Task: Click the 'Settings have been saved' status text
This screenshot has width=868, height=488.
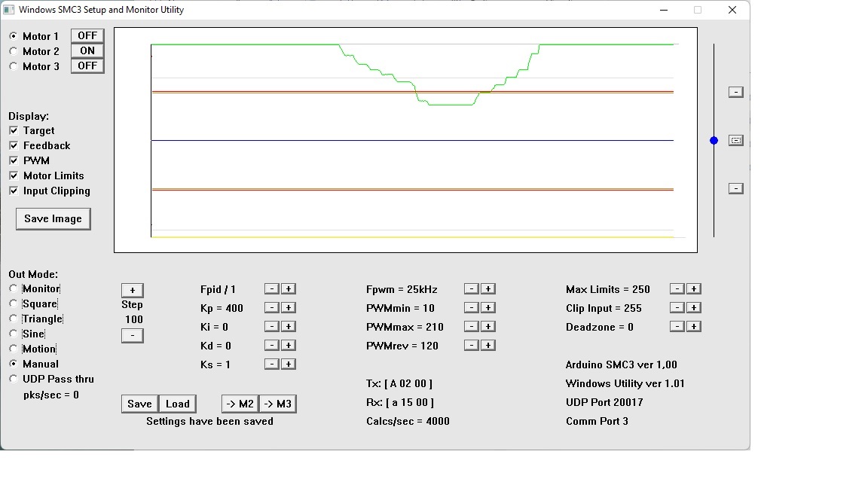Action: click(x=209, y=421)
